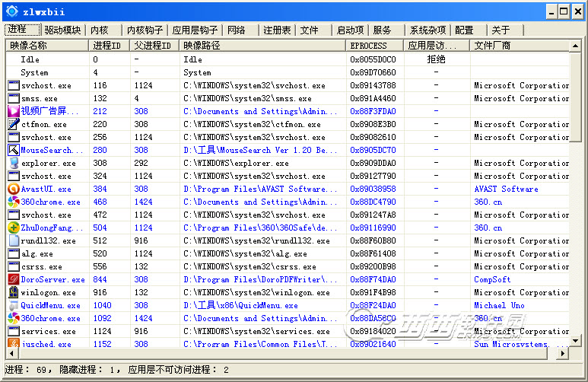This screenshot has width=588, height=382.
Task: Click the status bar process count text
Action: 28,370
